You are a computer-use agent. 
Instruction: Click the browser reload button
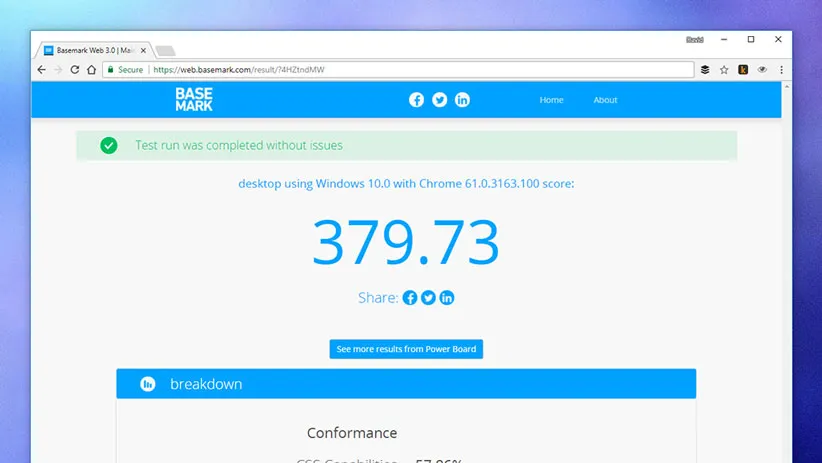coord(74,70)
